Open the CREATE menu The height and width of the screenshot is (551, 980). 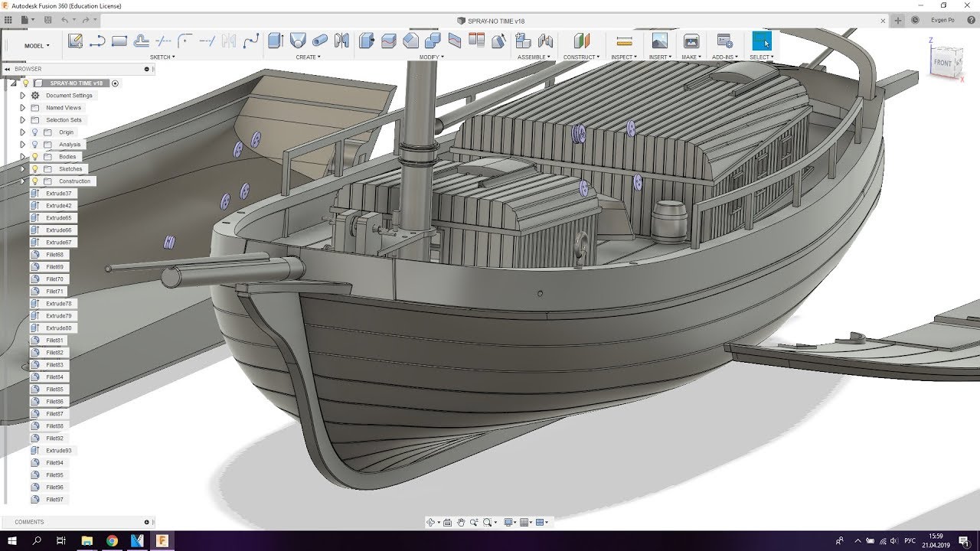tap(308, 57)
